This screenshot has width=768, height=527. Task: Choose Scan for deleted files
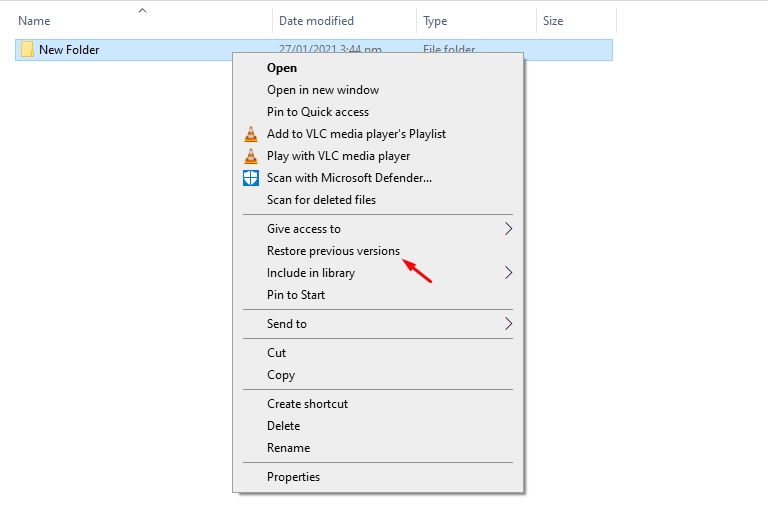[x=321, y=200]
